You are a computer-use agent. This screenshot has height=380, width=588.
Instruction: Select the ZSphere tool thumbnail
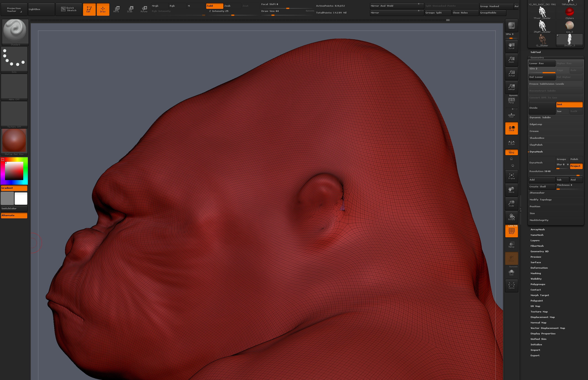(x=569, y=13)
